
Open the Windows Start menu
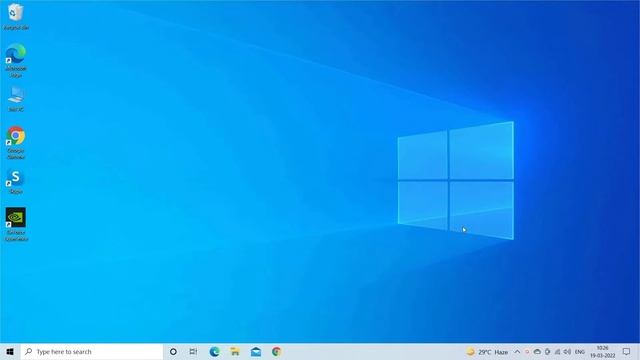click(10, 352)
